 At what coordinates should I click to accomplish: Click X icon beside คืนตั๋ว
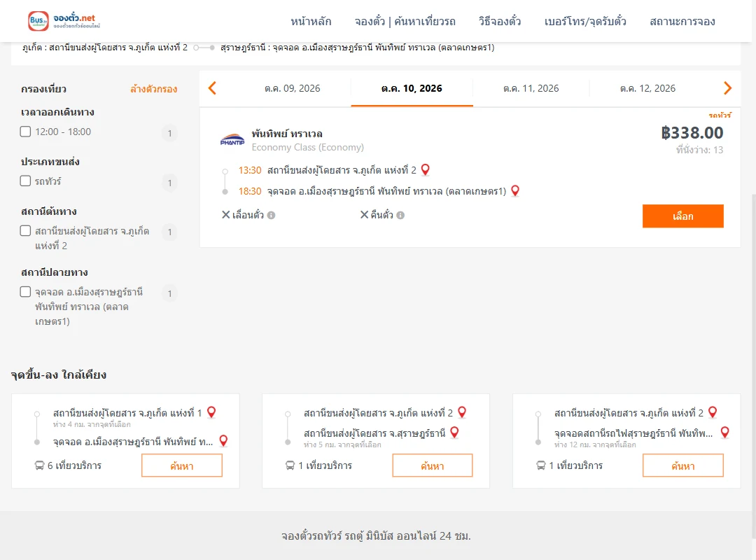click(x=364, y=215)
